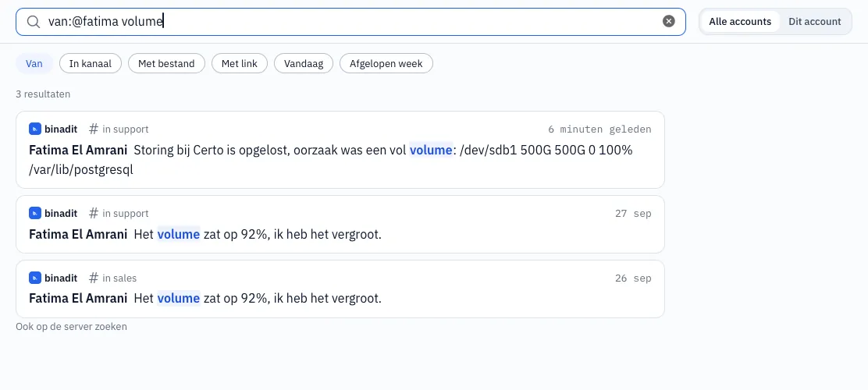Screen dimensions: 868x390
Task: Focus the search field 'van:@fatima volume'
Action: [350, 22]
